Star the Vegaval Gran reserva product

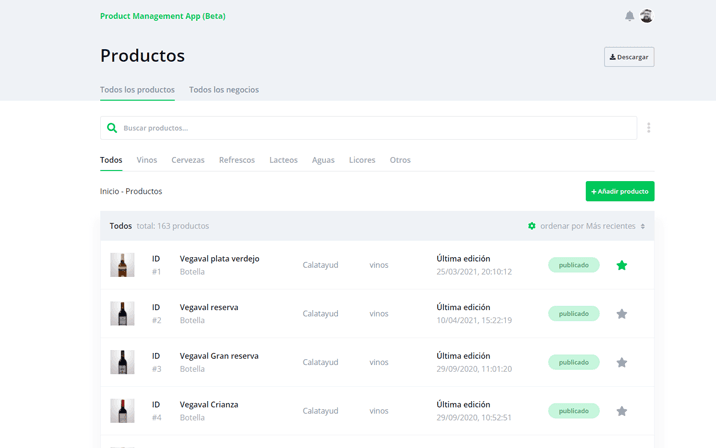pos(621,363)
